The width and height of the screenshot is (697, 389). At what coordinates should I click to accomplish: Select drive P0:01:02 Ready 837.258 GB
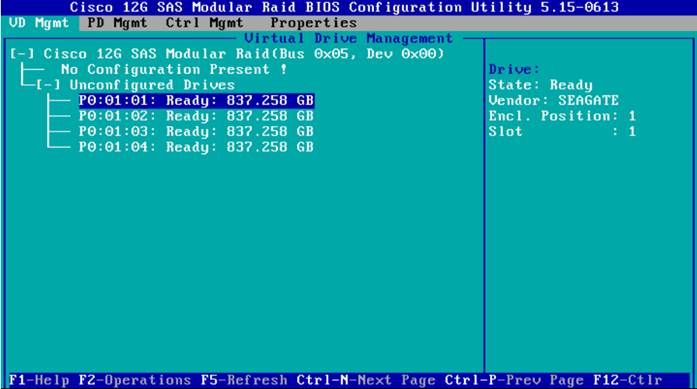coord(196,116)
